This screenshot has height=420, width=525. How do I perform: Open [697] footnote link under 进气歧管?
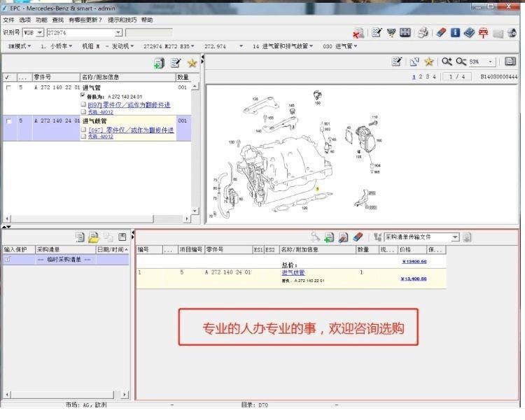(131, 130)
